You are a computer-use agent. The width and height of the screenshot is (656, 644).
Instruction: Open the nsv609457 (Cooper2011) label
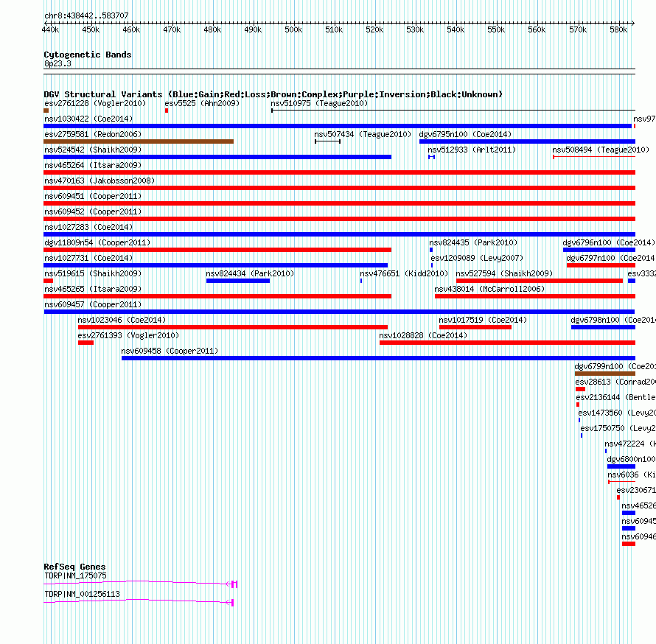point(93,304)
